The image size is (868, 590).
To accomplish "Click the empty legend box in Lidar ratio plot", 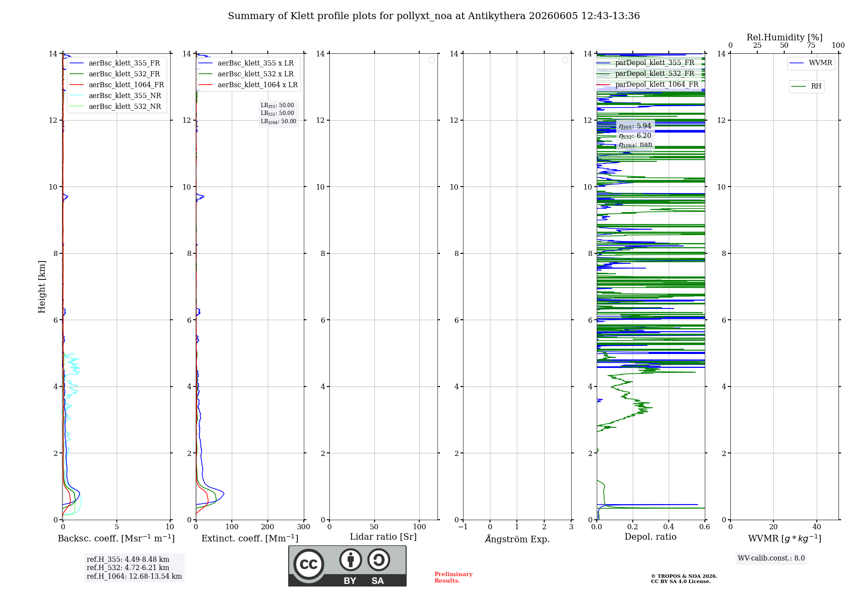I will click(431, 60).
